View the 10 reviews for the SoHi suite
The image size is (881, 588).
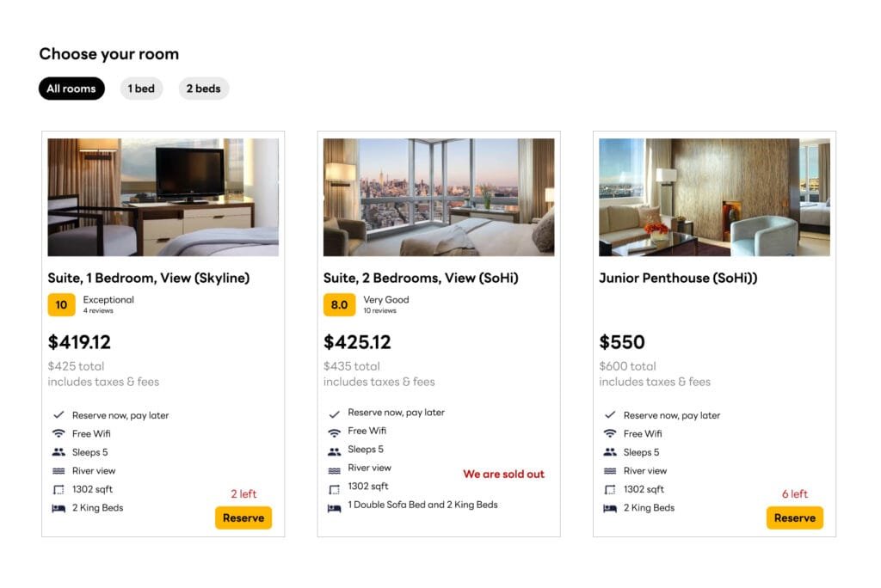click(x=379, y=310)
